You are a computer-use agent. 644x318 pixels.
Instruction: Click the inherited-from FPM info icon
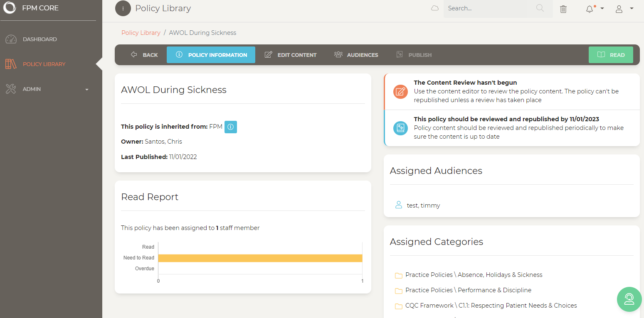pyautogui.click(x=231, y=127)
